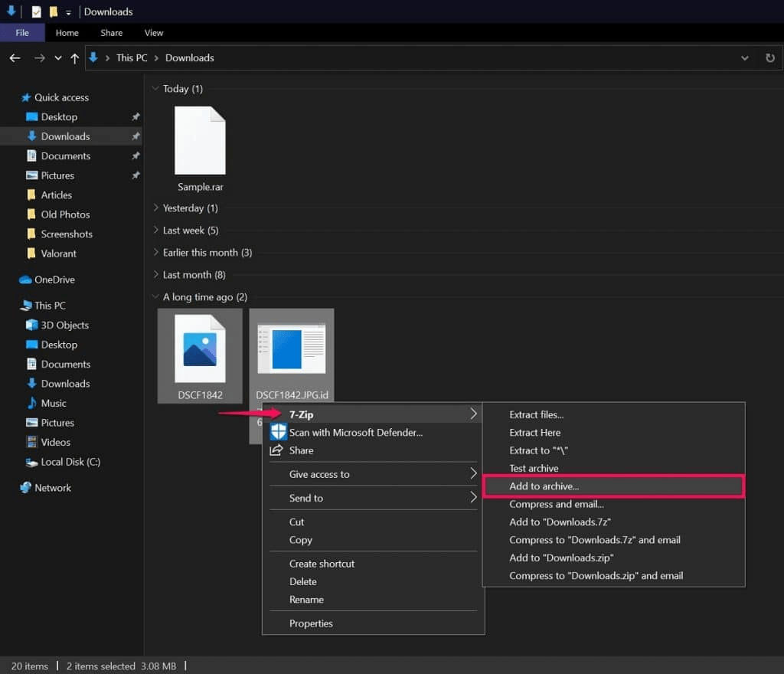The width and height of the screenshot is (784, 674).
Task: Open Documents icon under Quick access
Action: (31, 155)
